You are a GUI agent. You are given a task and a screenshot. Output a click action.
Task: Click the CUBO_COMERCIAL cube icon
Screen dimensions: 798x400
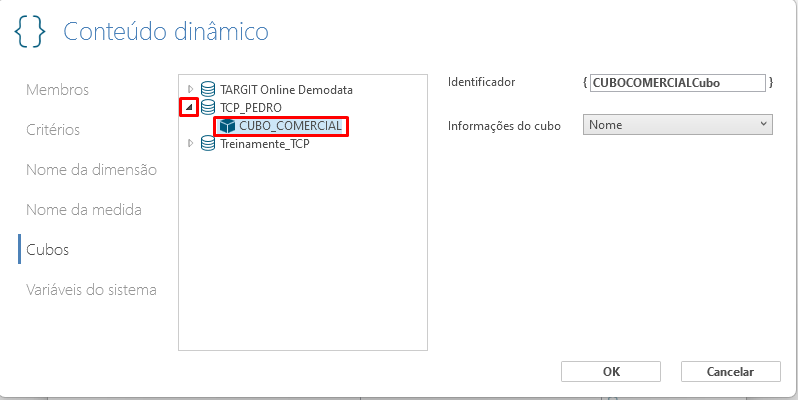coord(227,126)
